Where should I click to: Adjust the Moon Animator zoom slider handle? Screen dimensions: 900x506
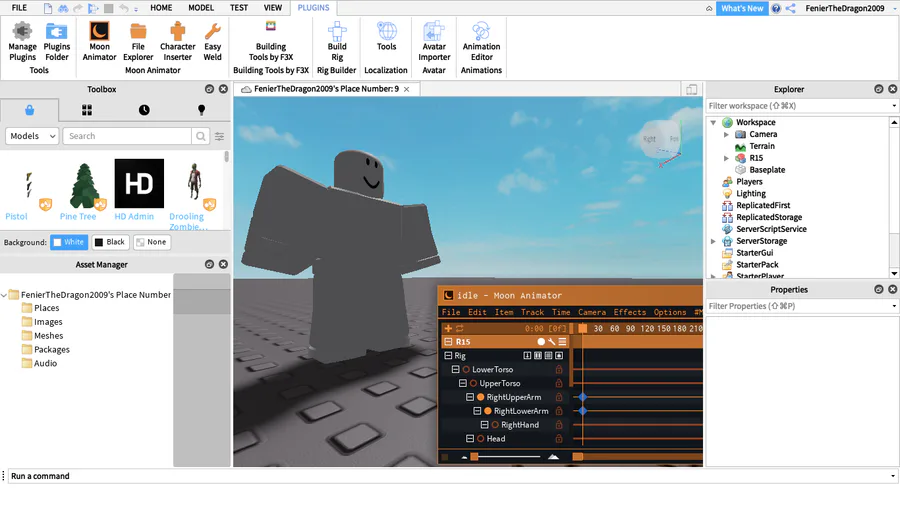tap(474, 457)
